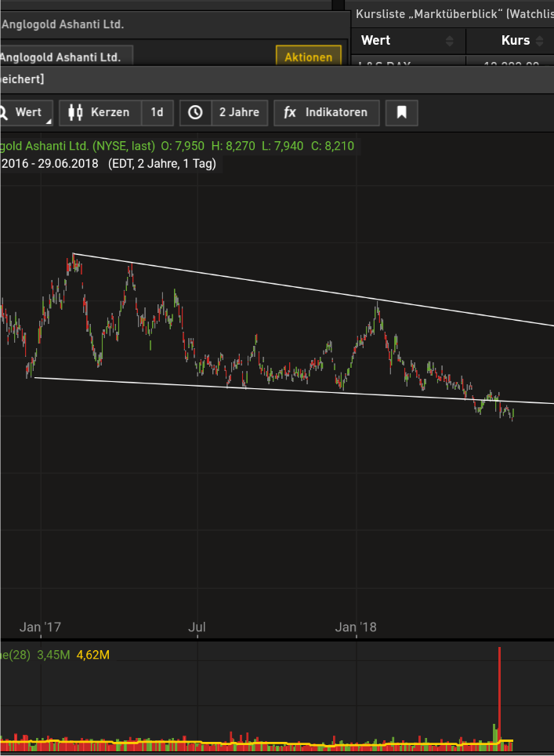This screenshot has height=756, width=554.
Task: Click the Kurs column header
Action: pyautogui.click(x=515, y=41)
